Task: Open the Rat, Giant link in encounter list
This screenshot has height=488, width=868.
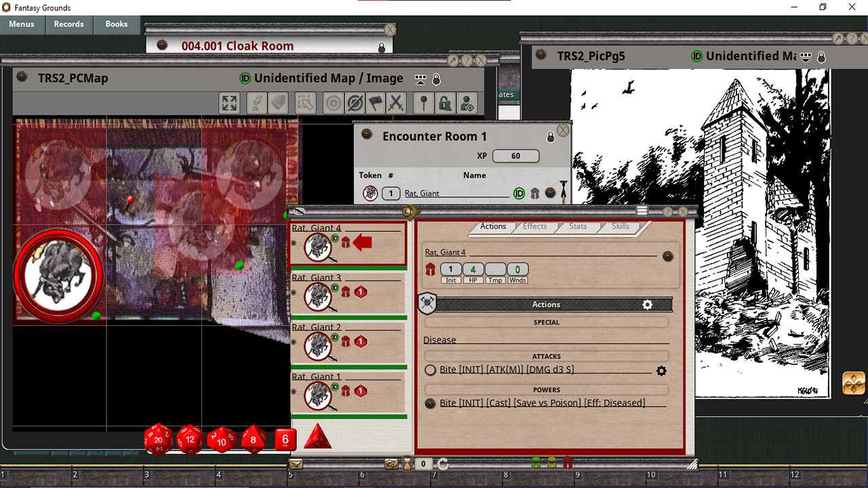Action: click(422, 194)
